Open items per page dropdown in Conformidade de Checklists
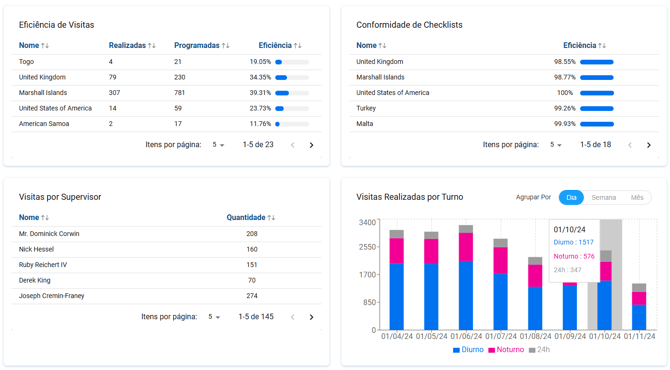 pos(555,145)
